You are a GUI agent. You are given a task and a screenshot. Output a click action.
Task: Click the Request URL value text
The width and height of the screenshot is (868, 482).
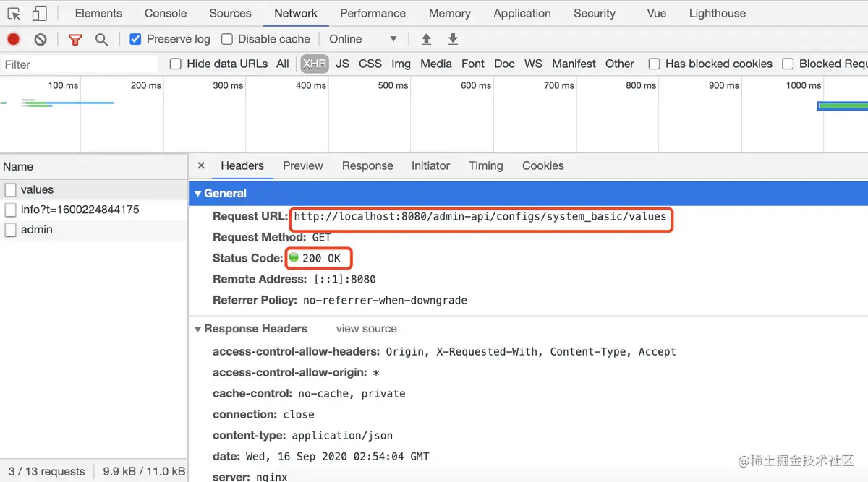coord(480,216)
